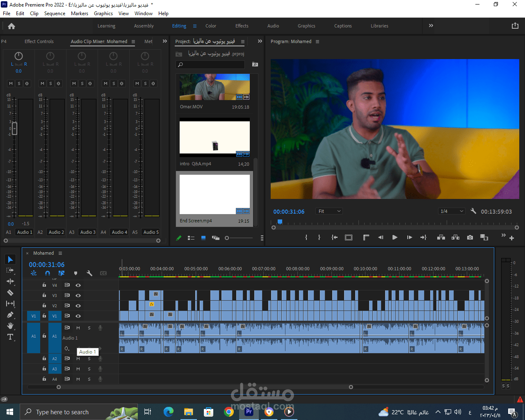Select the Hand tool
525x420 pixels.
point(10,326)
